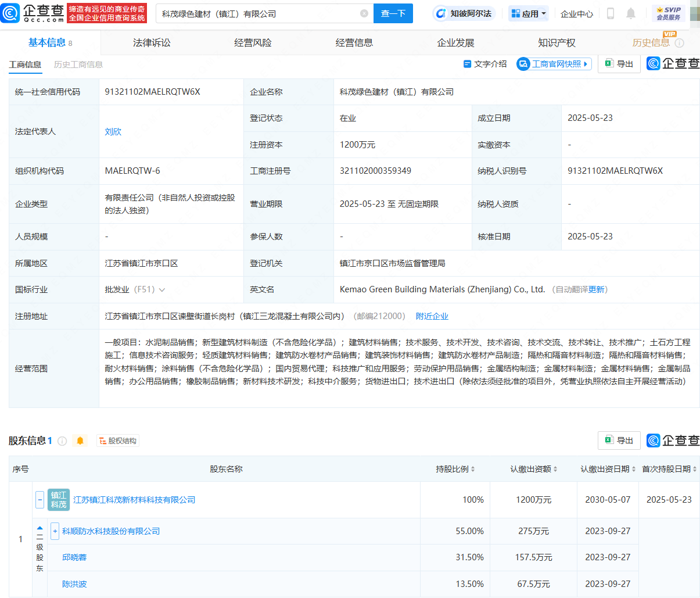Click shareholder info help icon
Screen dimensions: 700x598
[62, 441]
